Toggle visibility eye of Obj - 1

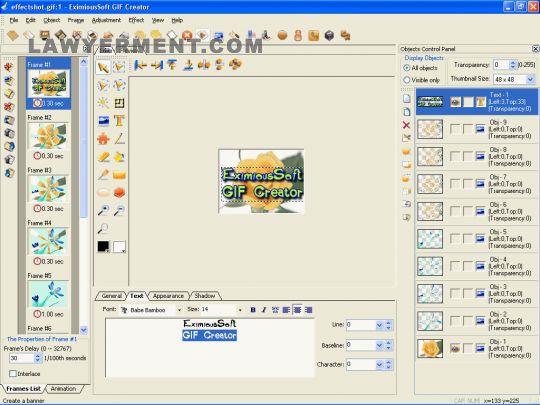[455, 349]
